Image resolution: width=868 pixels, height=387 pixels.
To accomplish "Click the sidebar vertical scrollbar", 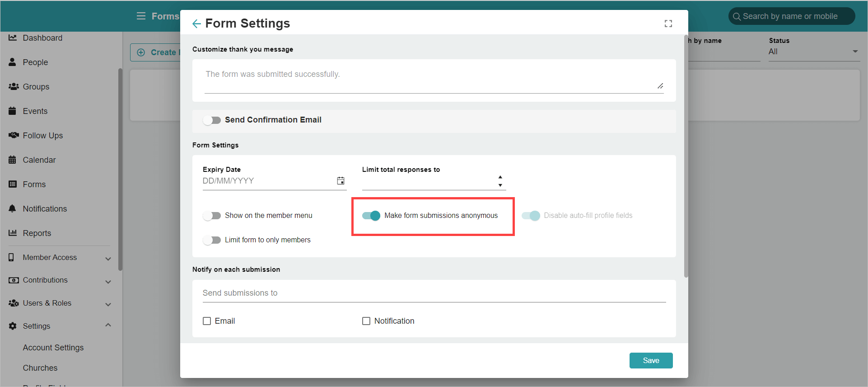I will pyautogui.click(x=120, y=170).
